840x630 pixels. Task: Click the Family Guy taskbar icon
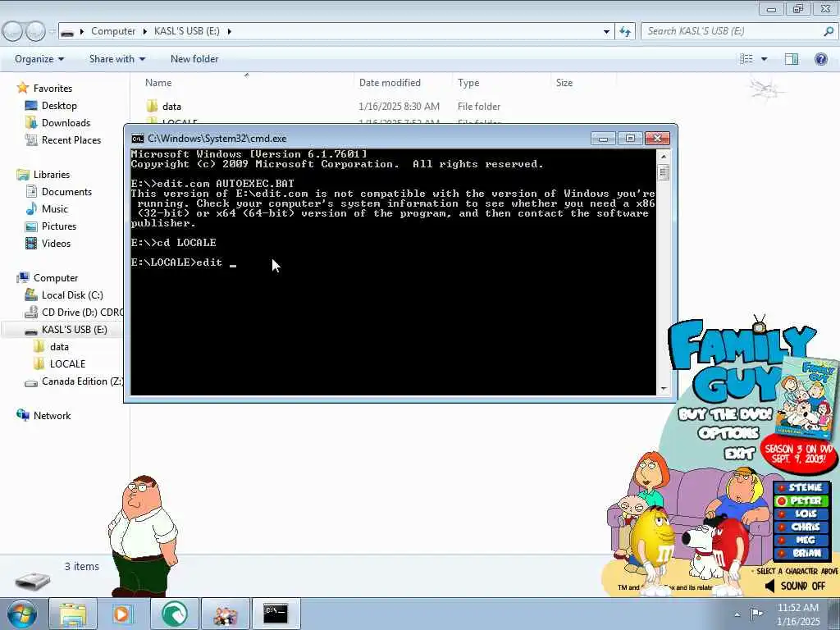click(x=226, y=614)
